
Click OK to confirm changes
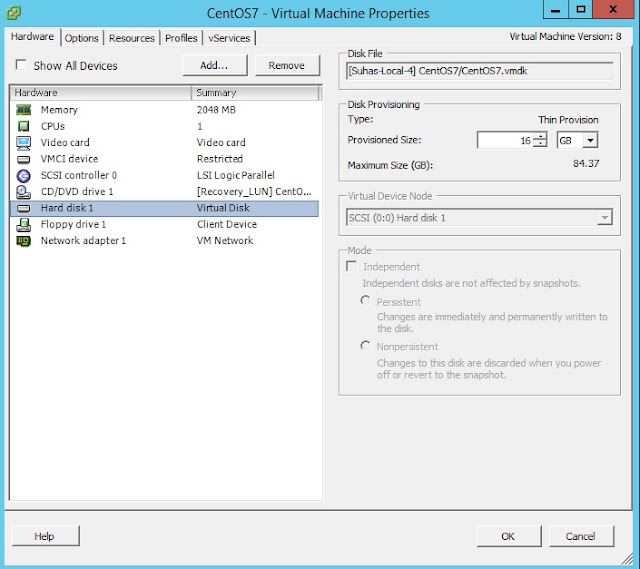[509, 536]
